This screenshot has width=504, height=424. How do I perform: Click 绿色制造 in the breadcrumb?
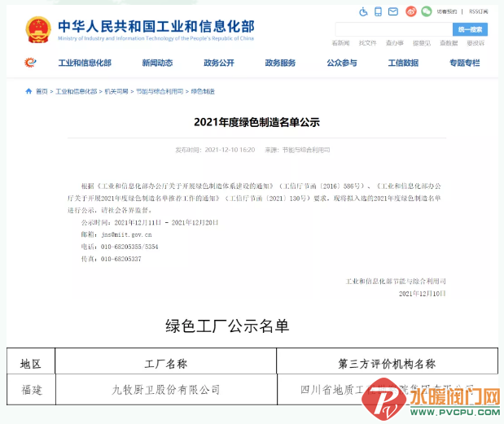pyautogui.click(x=203, y=91)
